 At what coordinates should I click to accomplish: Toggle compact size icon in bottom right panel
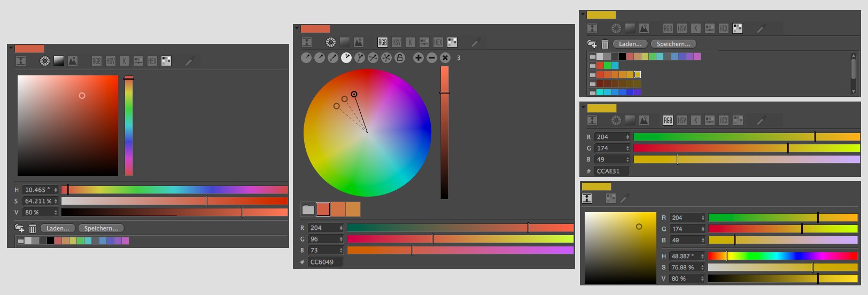click(587, 199)
